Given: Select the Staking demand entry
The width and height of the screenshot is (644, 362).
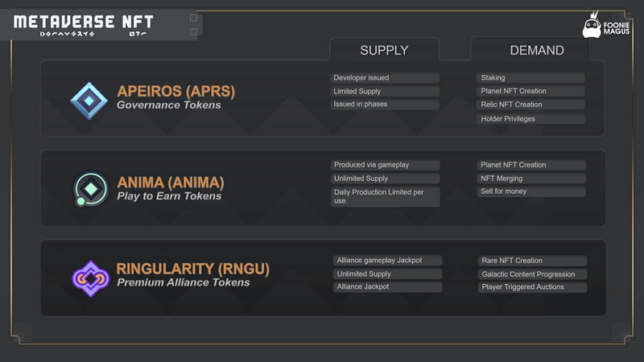Looking at the screenshot, I should [x=530, y=77].
